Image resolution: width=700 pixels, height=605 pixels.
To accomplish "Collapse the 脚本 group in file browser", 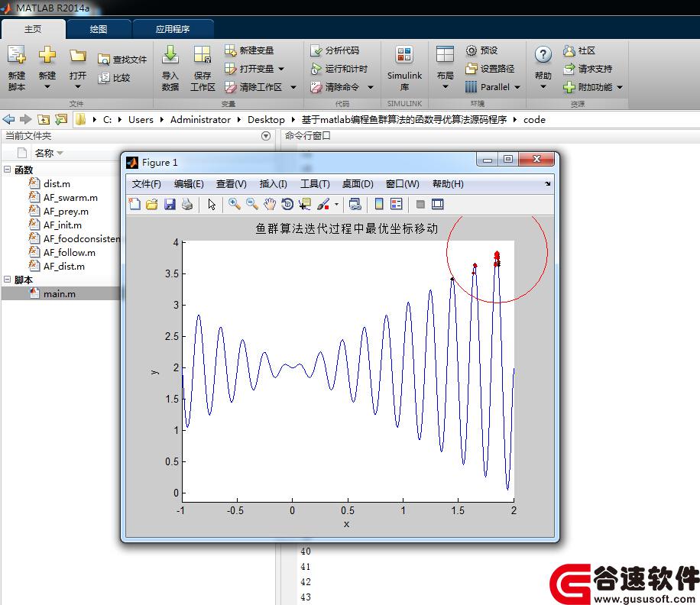I will tap(7, 280).
